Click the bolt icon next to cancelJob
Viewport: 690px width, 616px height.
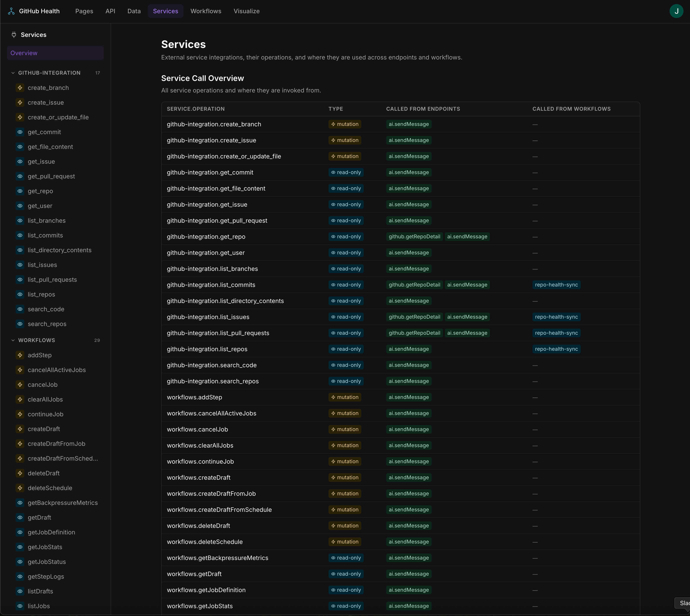(x=20, y=385)
